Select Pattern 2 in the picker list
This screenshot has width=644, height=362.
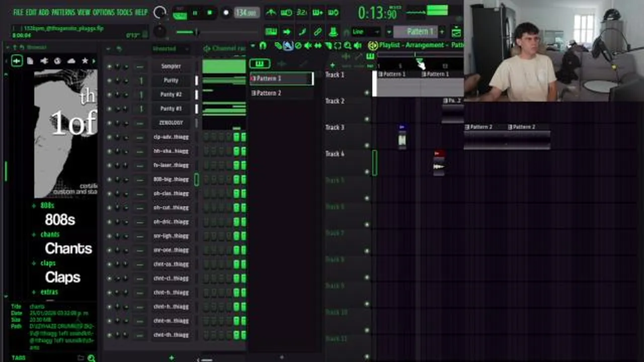pos(282,93)
